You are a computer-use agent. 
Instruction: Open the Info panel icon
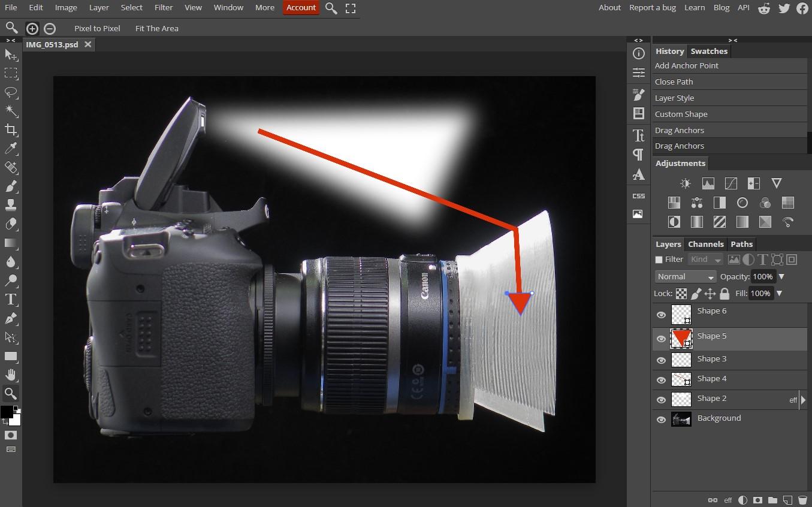[638, 53]
